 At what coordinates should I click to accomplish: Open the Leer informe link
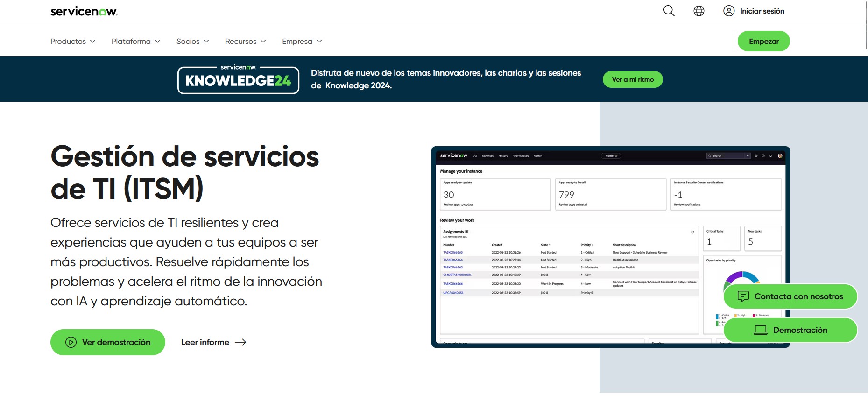click(x=213, y=342)
